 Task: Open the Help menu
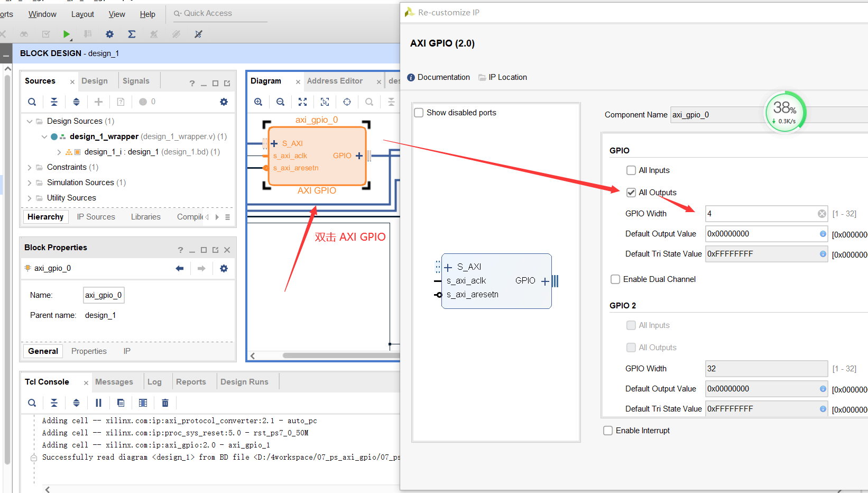[x=147, y=14]
